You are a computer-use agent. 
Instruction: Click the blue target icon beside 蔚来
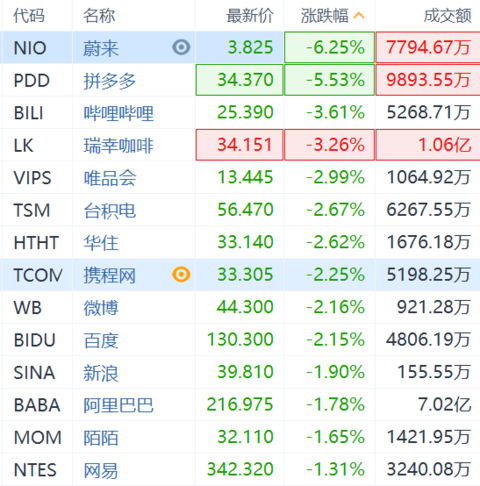(181, 47)
